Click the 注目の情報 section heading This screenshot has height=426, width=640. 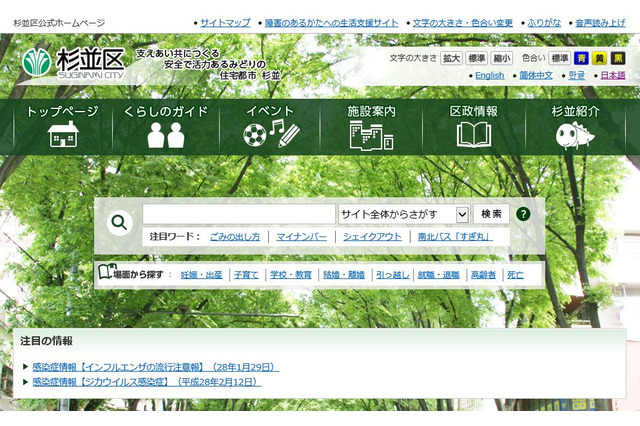pyautogui.click(x=47, y=341)
